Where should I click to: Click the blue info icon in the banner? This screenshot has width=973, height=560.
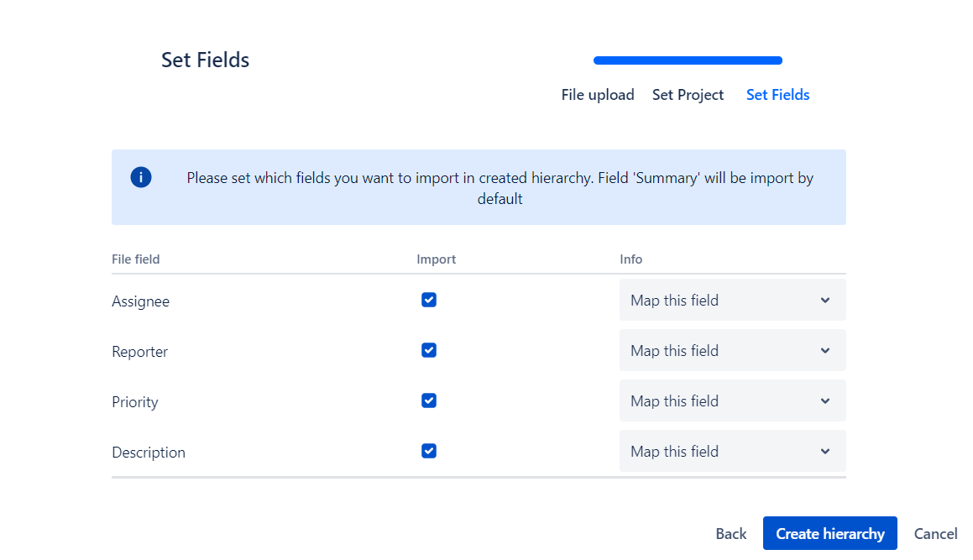pos(141,177)
